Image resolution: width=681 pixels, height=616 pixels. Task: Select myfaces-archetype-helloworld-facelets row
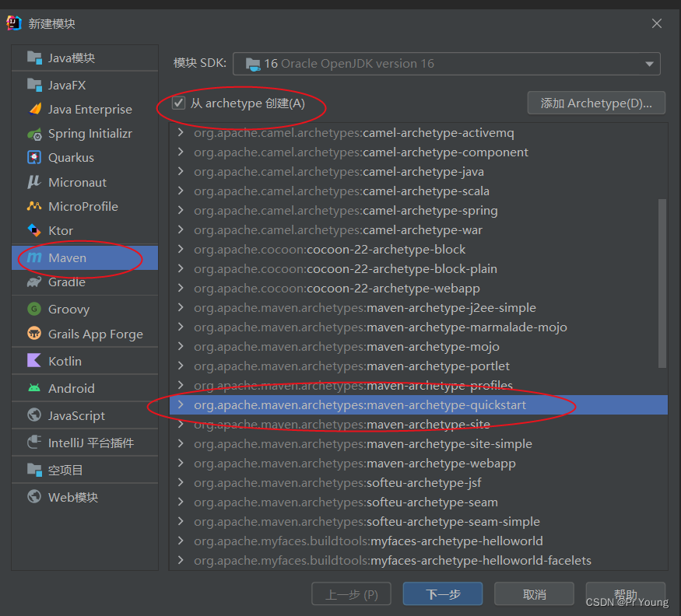pos(418,561)
